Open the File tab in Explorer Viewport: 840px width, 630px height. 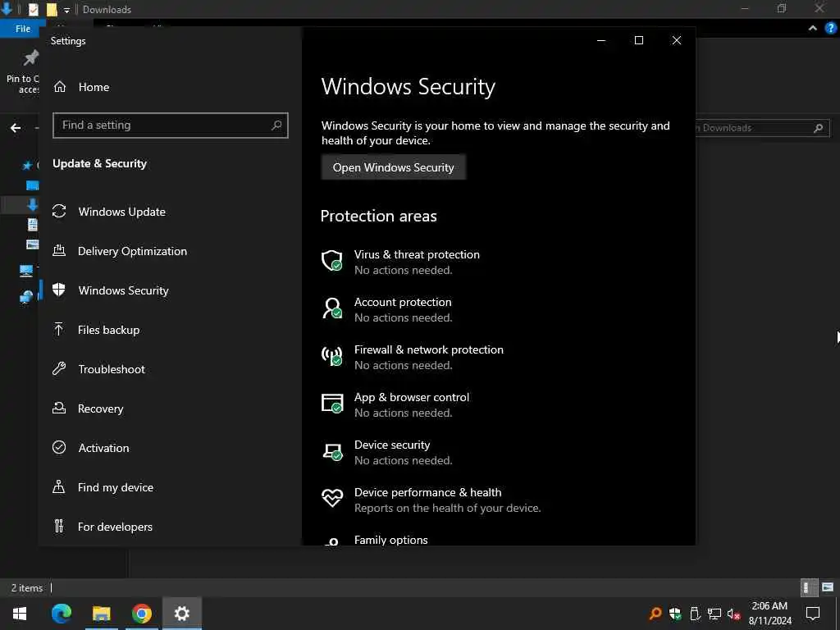21,29
